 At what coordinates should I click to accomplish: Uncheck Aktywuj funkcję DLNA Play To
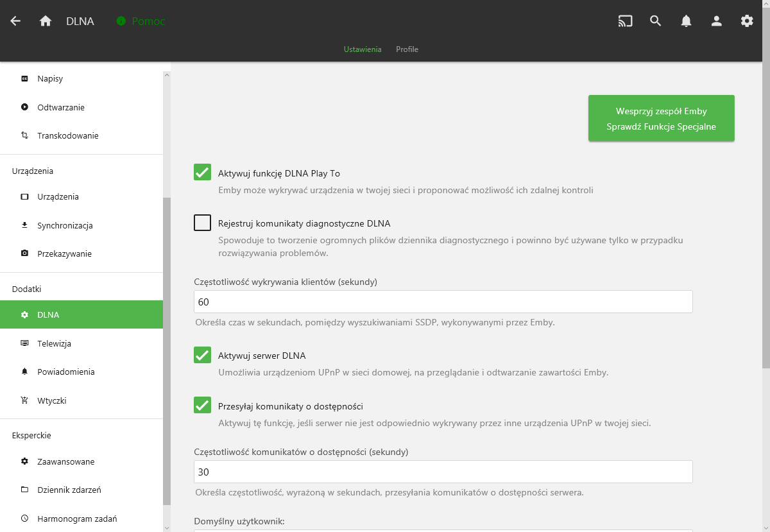202,172
